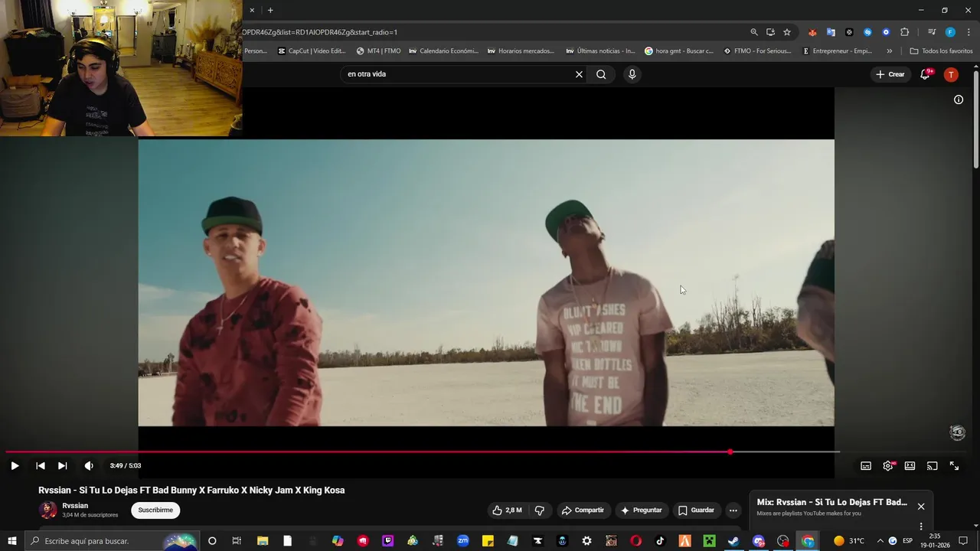Bookmark this page with star icon

point(787,32)
